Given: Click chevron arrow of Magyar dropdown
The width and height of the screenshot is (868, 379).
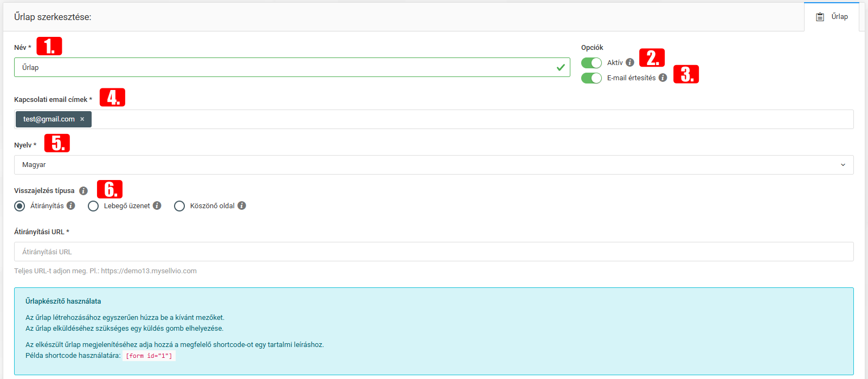Looking at the screenshot, I should (843, 165).
